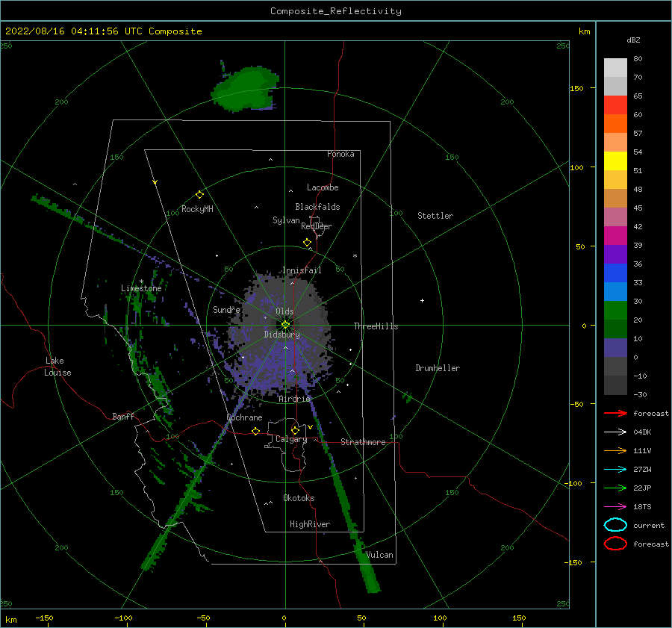Click the RedDeer city label

tap(317, 226)
